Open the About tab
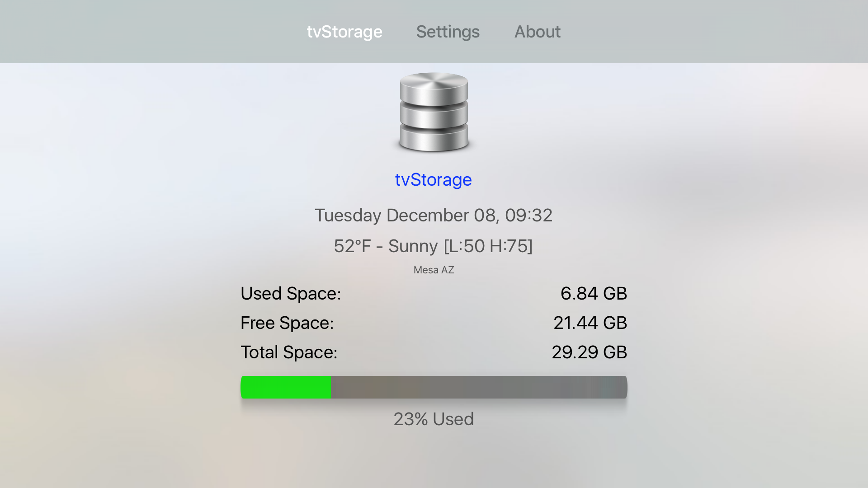This screenshot has height=488, width=868. 537,32
